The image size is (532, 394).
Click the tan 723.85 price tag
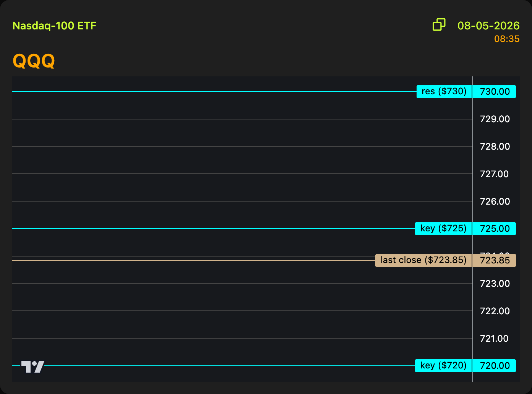[495, 260]
